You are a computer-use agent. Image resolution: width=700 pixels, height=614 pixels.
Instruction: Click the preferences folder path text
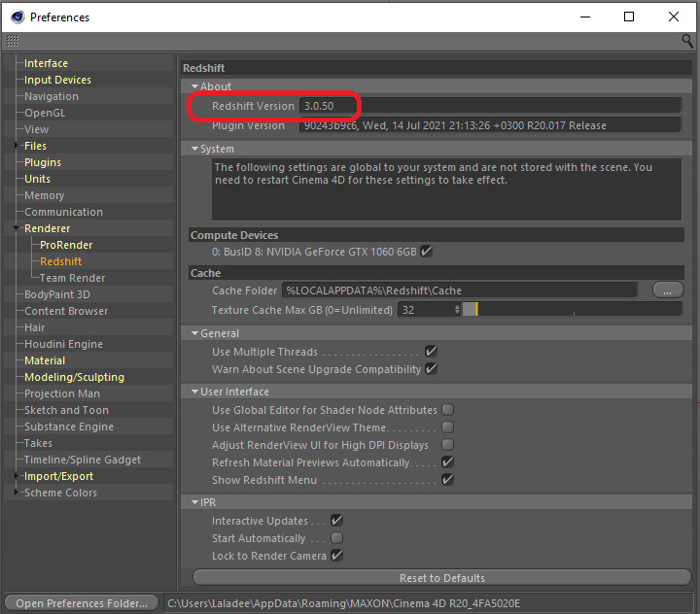(x=344, y=603)
